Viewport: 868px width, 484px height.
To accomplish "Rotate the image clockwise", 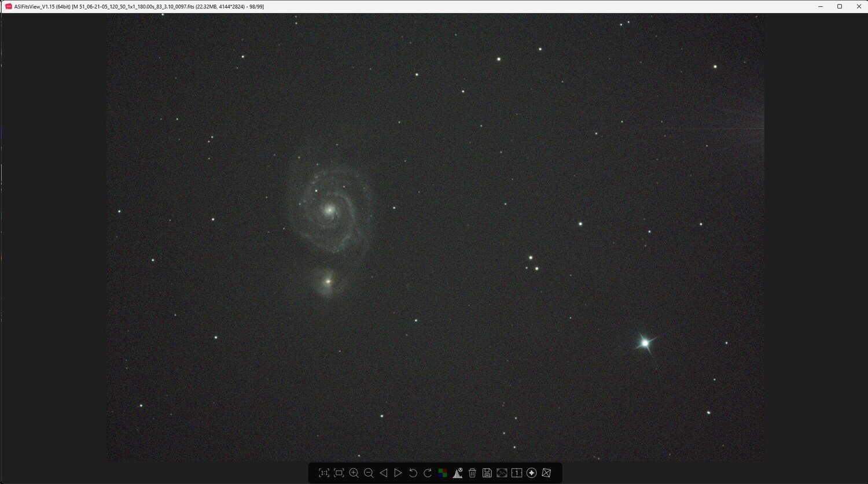I will [x=428, y=473].
